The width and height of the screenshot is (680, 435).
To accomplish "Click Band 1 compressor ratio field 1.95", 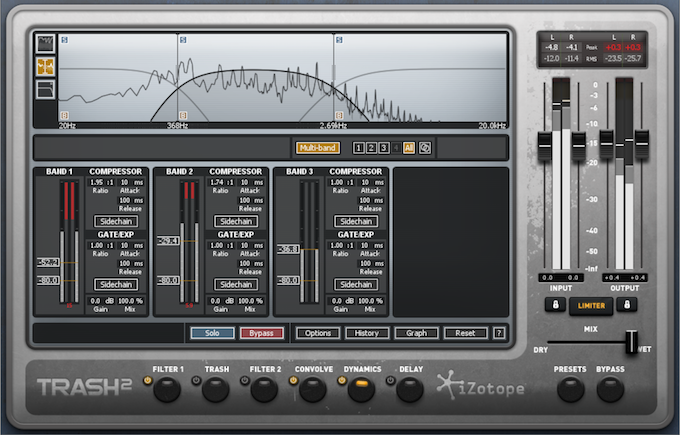I will [x=101, y=183].
